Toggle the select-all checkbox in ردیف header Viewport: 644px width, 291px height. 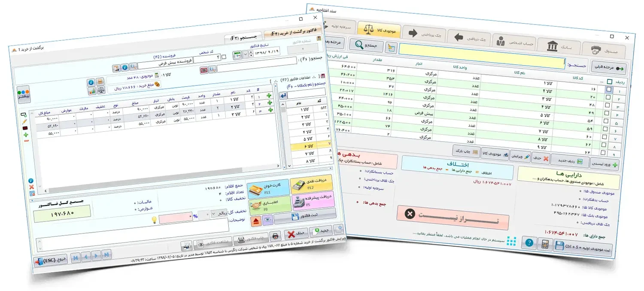point(610,81)
